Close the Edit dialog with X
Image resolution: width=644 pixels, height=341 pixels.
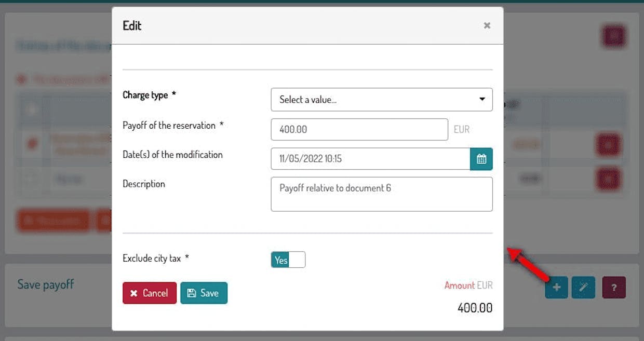pos(487,25)
